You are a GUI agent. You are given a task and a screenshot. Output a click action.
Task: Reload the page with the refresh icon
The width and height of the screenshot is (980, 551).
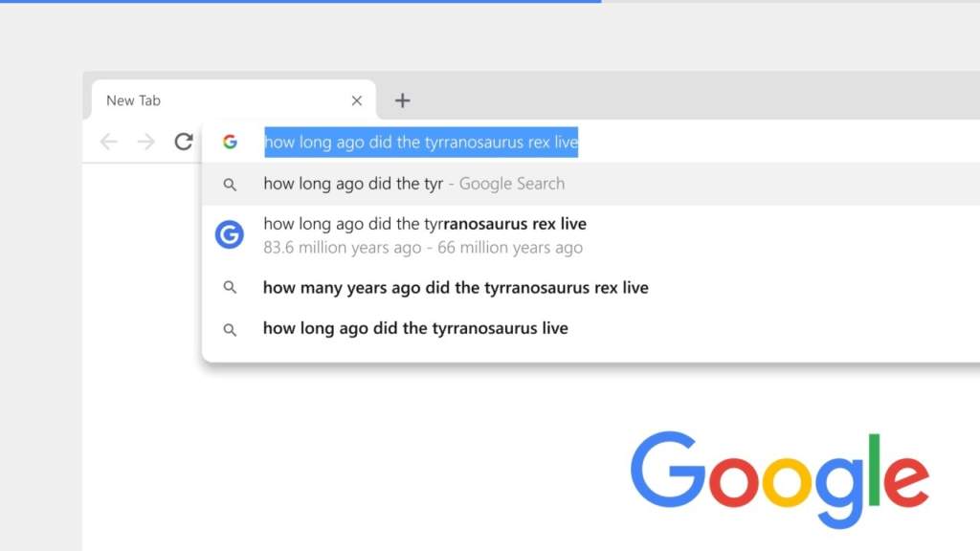point(184,141)
